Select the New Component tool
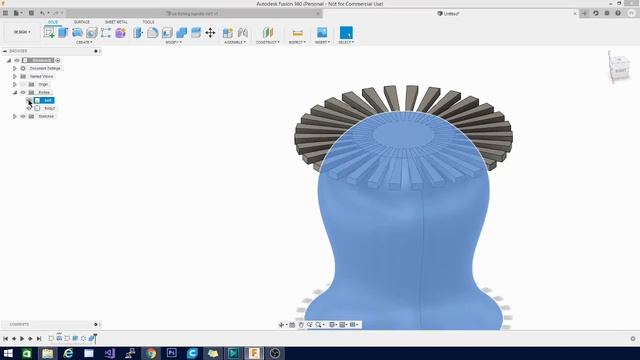 tap(228, 33)
